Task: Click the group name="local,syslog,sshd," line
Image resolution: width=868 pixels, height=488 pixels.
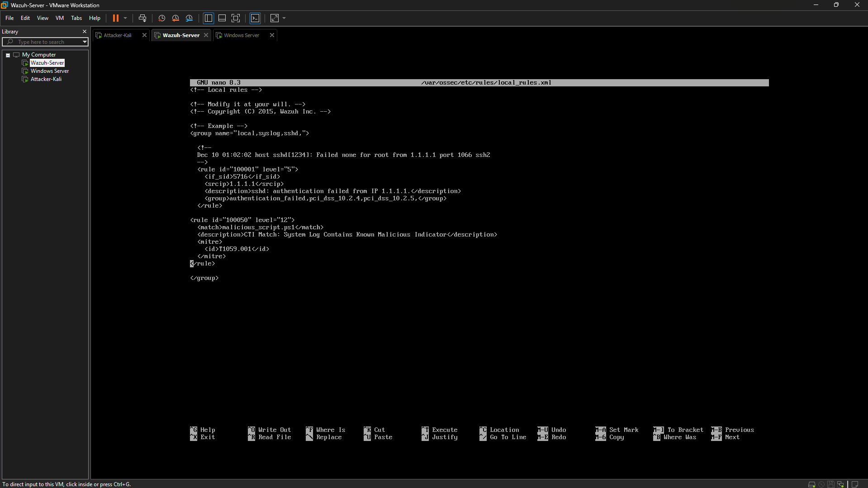Action: tap(250, 133)
